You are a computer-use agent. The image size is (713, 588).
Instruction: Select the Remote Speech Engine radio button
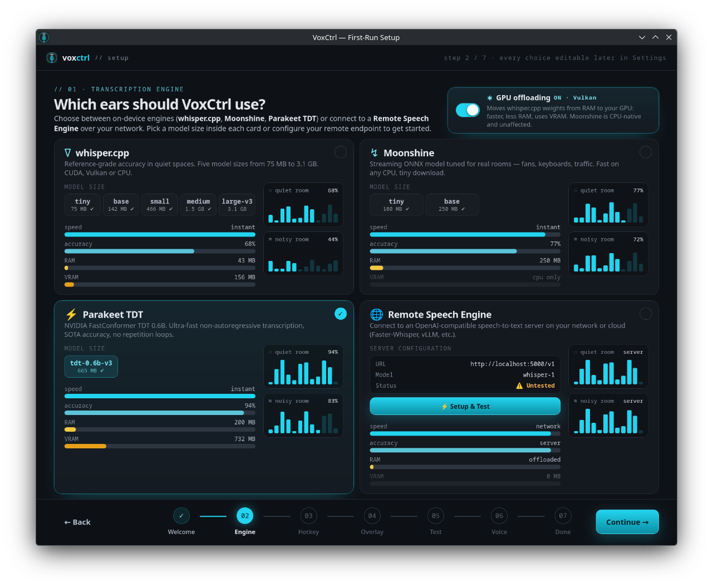point(646,314)
